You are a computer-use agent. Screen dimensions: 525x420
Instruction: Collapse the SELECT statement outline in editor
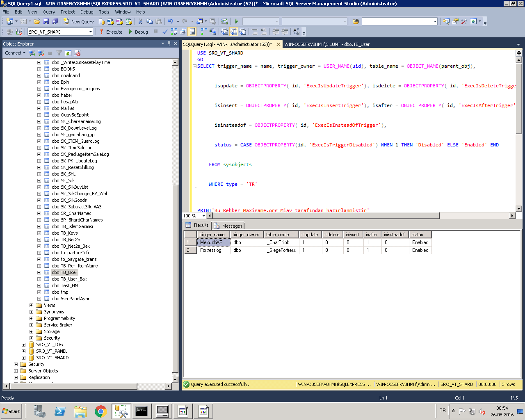[194, 66]
